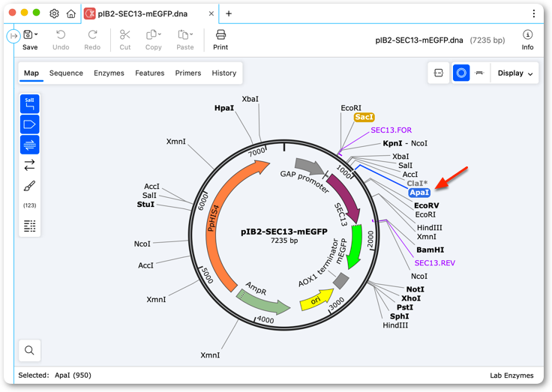
Task: Toggle show features arrow button
Action: tap(29, 124)
